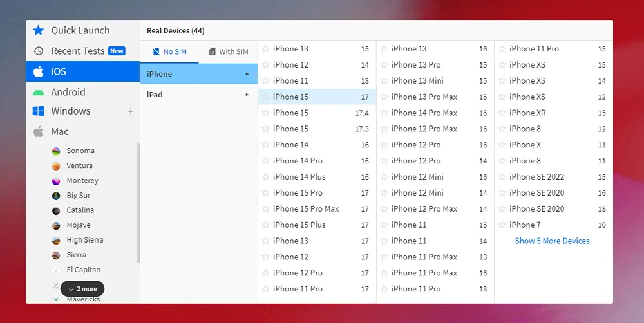Image resolution: width=644 pixels, height=323 pixels.
Task: Expand the iPad submenu arrow
Action: 247,95
